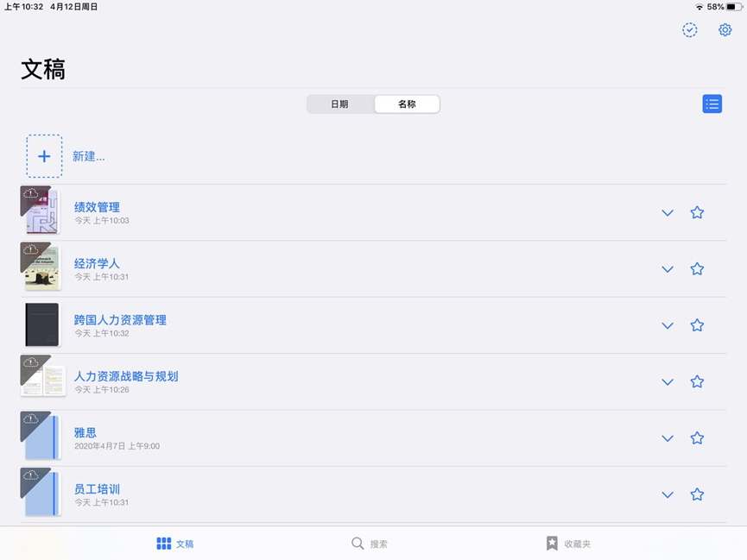Switch to the 文稿 bottom tab

(175, 544)
